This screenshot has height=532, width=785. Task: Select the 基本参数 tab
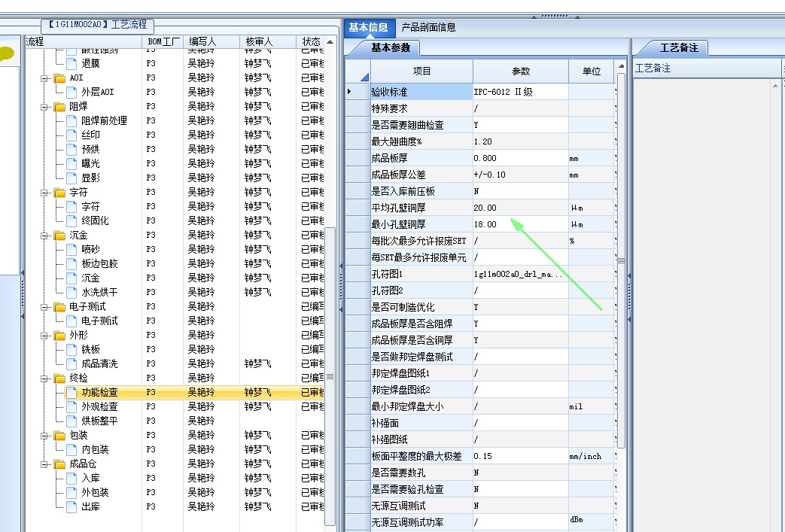point(390,47)
